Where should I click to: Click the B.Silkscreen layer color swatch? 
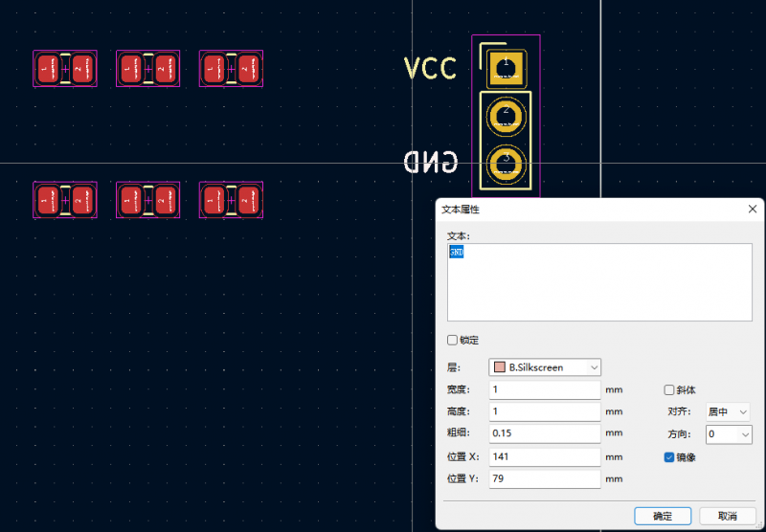(499, 367)
